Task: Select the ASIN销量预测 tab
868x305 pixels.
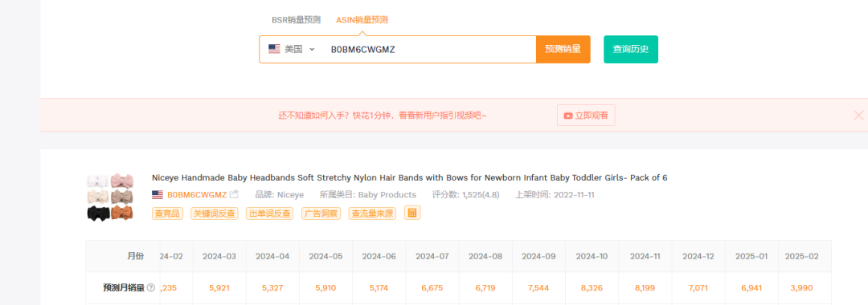Action: click(x=362, y=20)
